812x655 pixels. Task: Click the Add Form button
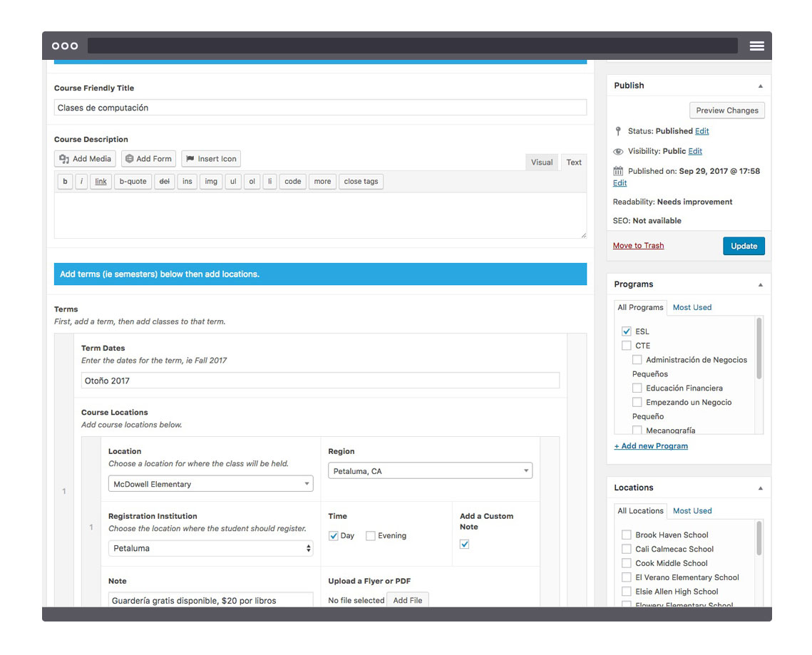[148, 159]
